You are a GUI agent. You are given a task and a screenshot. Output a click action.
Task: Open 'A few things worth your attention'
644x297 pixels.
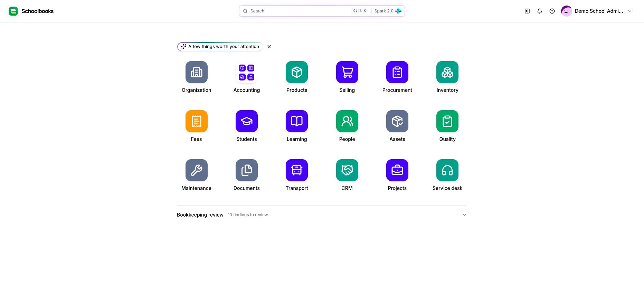220,47
